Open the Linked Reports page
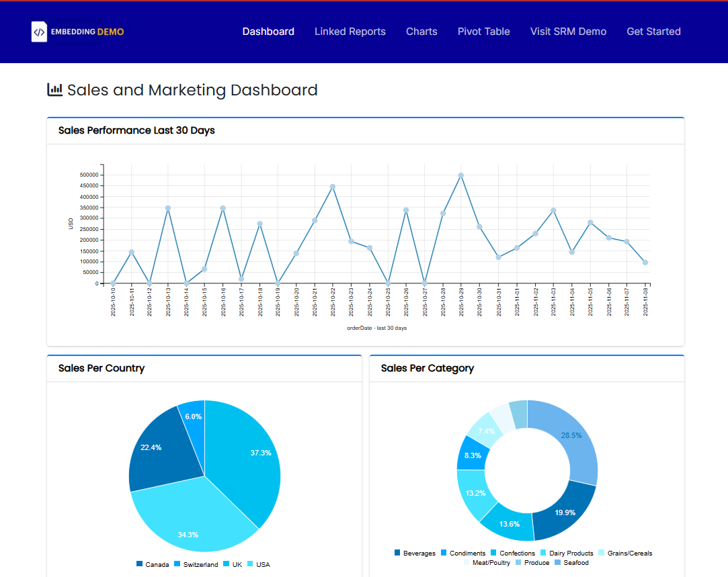Image resolution: width=728 pixels, height=577 pixels. pyautogui.click(x=350, y=32)
